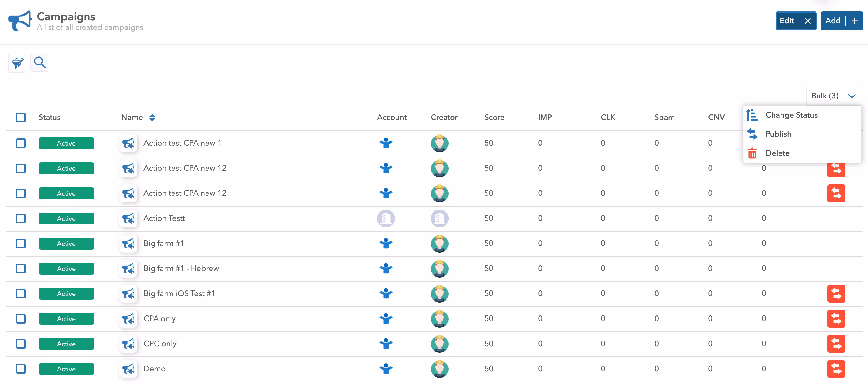Click publish arrows icon for CPC only
This screenshot has width=868, height=391.
point(836,344)
